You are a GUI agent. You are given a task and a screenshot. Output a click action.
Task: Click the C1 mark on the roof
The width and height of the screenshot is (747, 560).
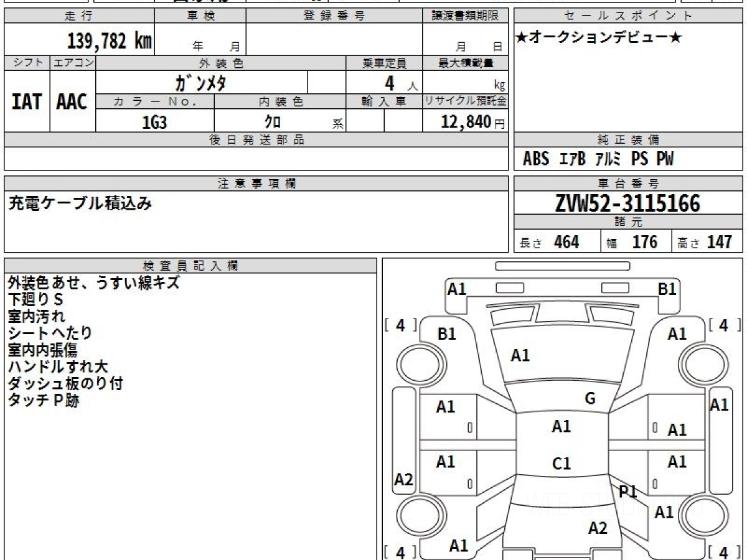coord(561,464)
